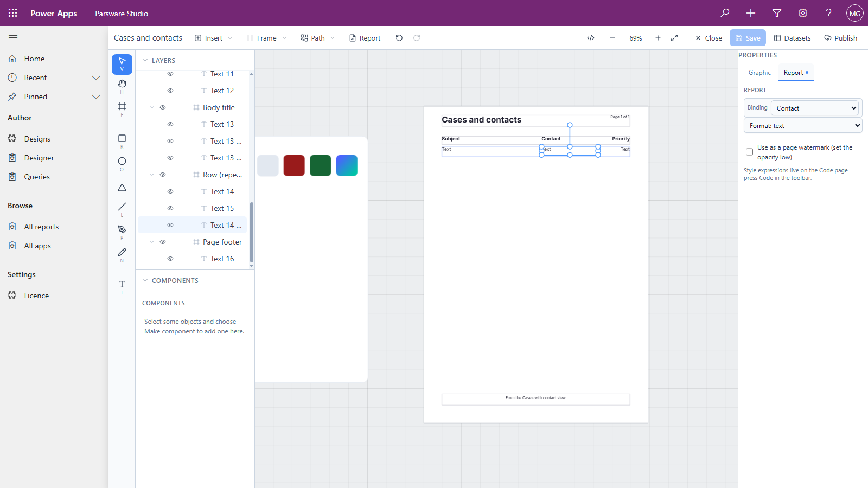
Task: Zoom out with the minus icon
Action: [x=612, y=38]
